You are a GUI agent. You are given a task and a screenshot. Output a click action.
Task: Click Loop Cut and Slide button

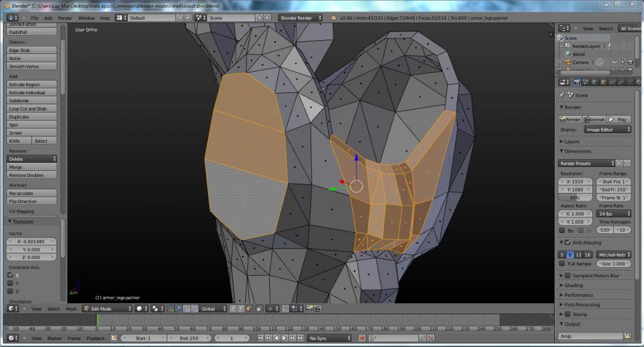[31, 109]
